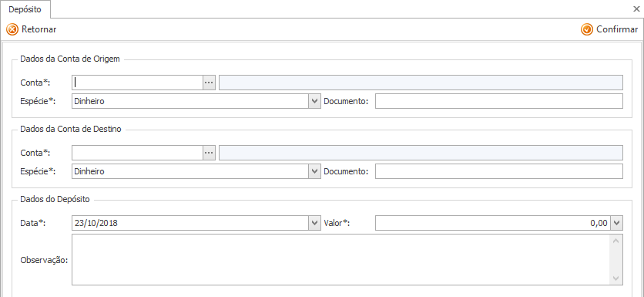
Task: Click the orange Confirmar checkmark icon
Action: click(587, 29)
